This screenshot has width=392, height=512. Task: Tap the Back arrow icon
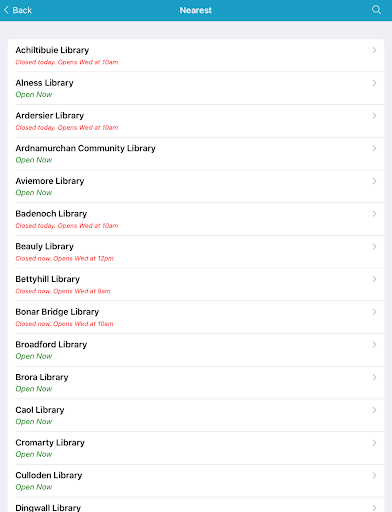(6, 10)
